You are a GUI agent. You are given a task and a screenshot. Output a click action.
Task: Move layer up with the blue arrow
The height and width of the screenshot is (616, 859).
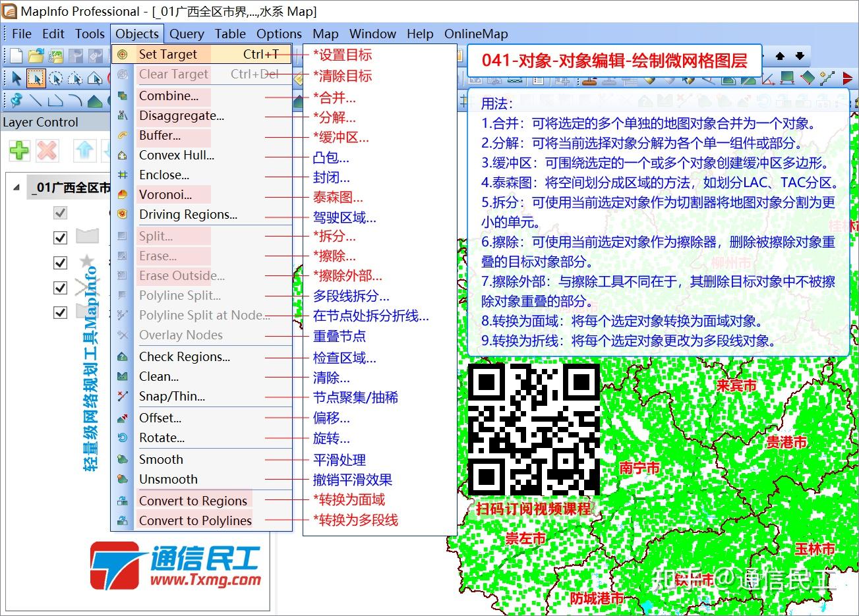85,150
